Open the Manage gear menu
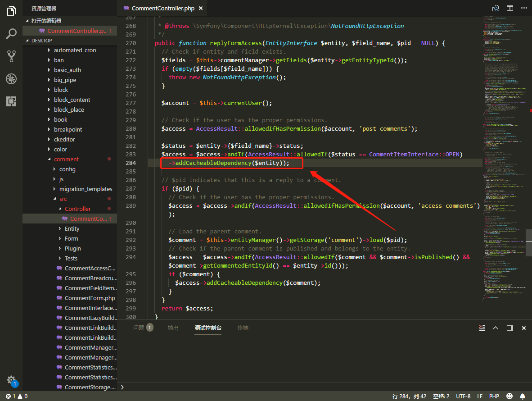532x401 pixels. click(x=11, y=380)
